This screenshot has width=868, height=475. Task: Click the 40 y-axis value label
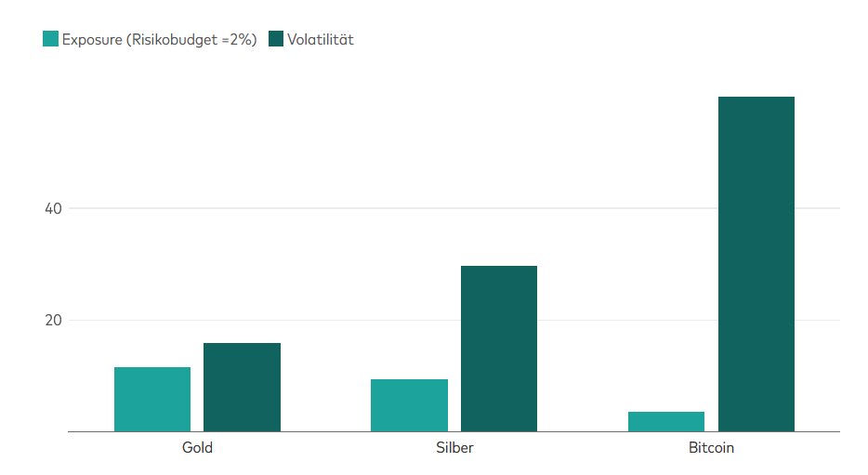(53, 209)
